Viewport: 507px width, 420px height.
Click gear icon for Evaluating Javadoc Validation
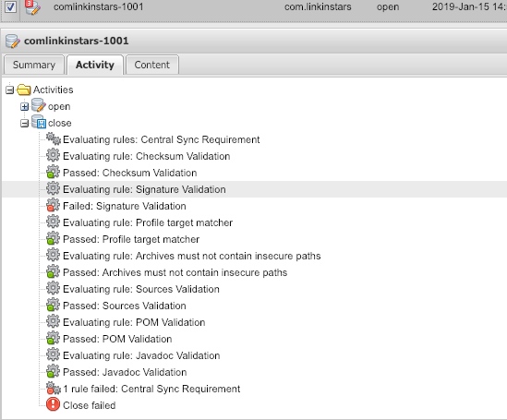[x=53, y=354]
